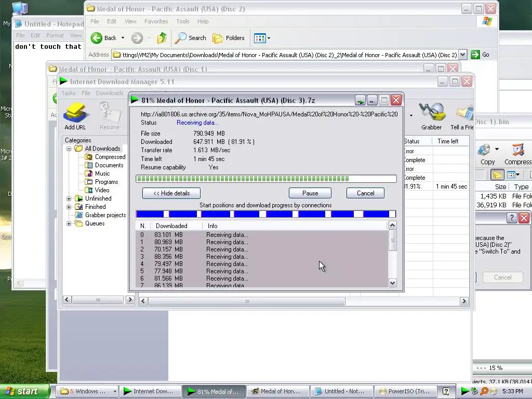This screenshot has height=399, width=532.
Task: Click the Views icon in Explorer toolbar
Action: point(260,38)
